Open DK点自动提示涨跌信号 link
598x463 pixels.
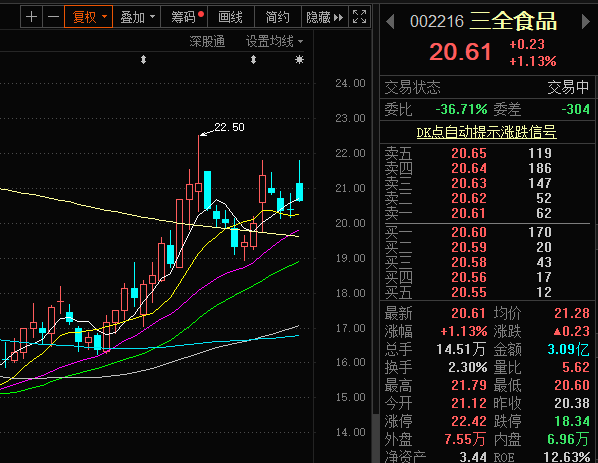(x=486, y=132)
